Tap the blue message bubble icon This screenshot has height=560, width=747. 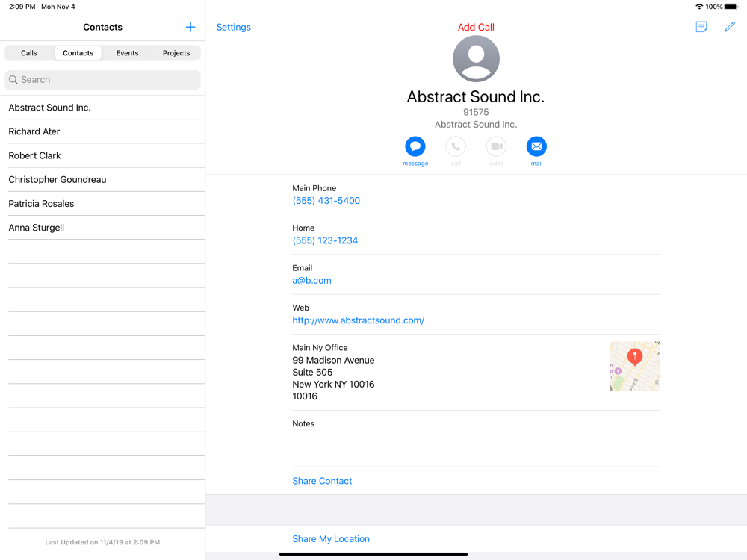coord(415,146)
